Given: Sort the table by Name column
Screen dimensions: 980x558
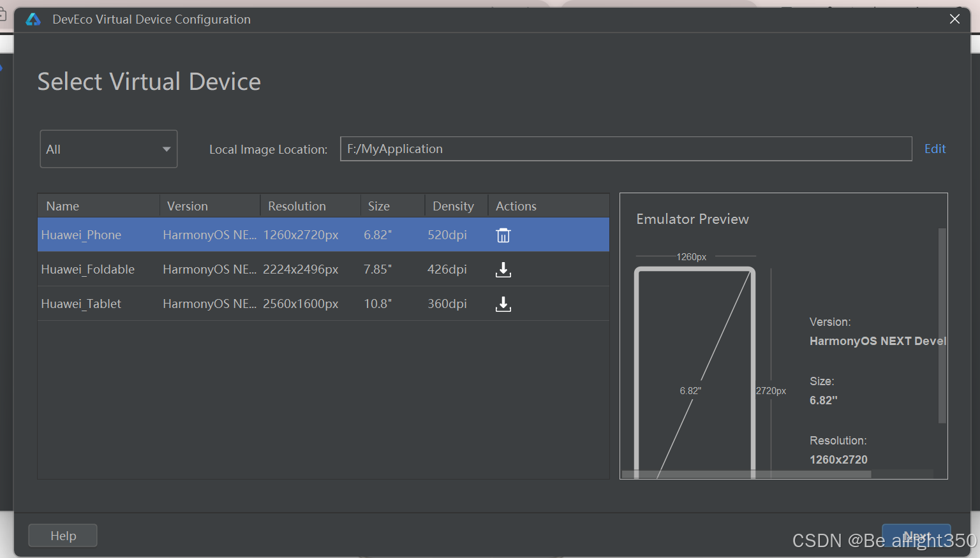Looking at the screenshot, I should pyautogui.click(x=99, y=206).
